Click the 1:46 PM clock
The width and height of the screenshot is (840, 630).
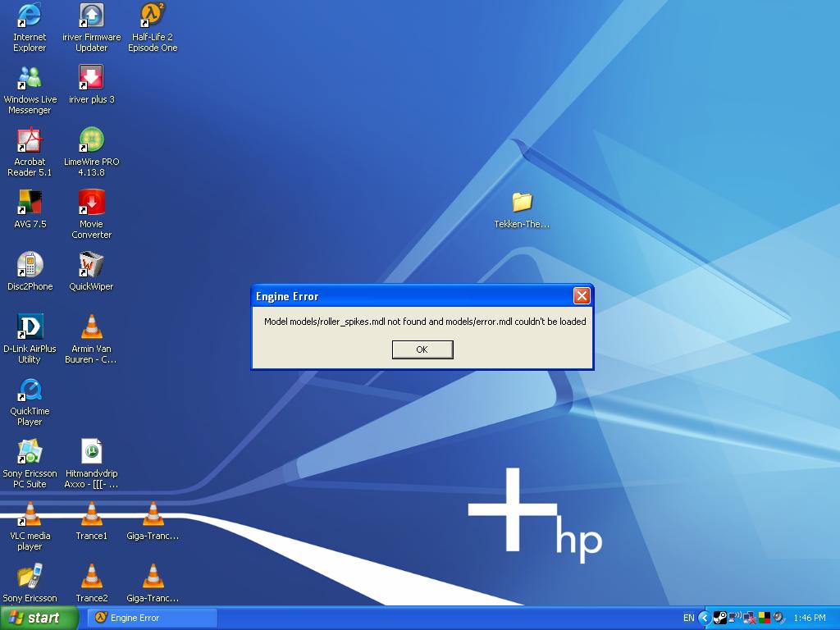tap(810, 618)
